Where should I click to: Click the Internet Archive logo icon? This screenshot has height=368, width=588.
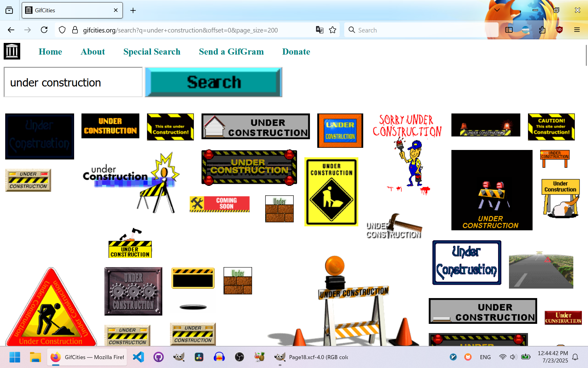(12, 51)
